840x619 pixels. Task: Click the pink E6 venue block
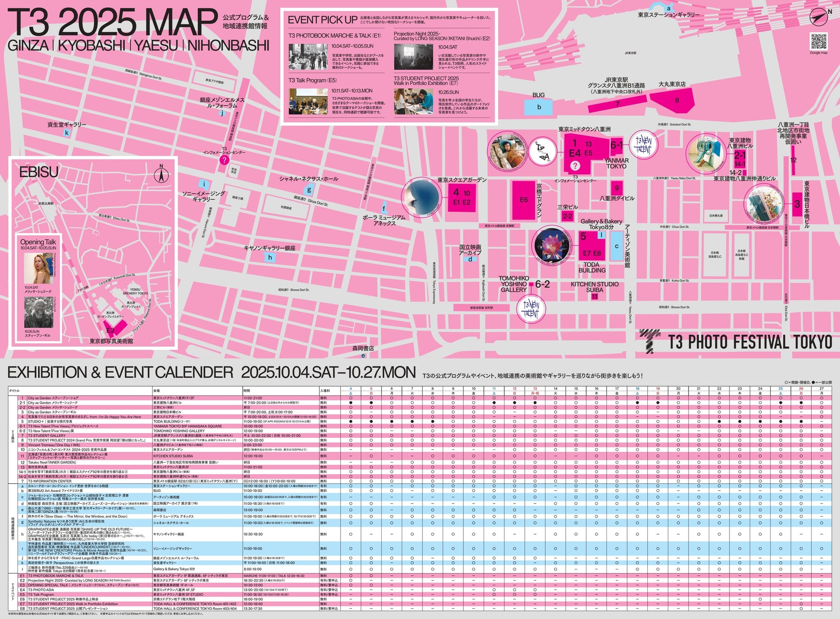pos(523,200)
